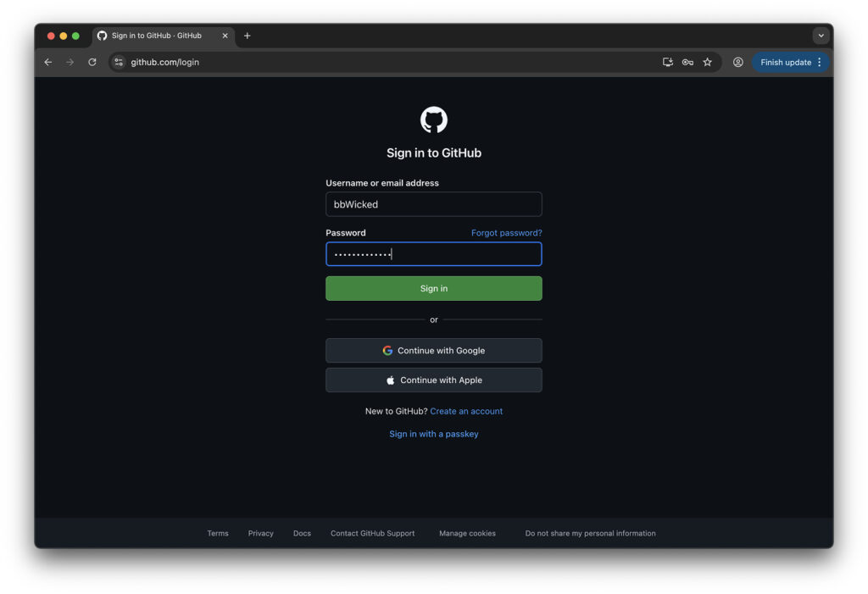Click the green Sign in button
The width and height of the screenshot is (868, 594).
[x=433, y=288]
